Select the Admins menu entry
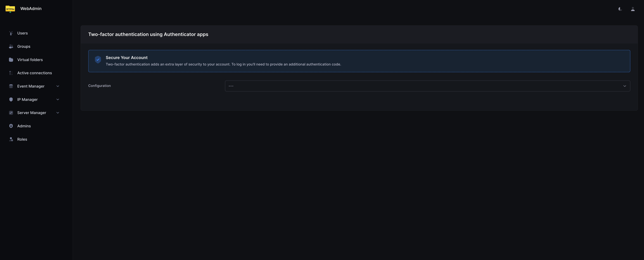This screenshot has height=260, width=644. coord(24,126)
